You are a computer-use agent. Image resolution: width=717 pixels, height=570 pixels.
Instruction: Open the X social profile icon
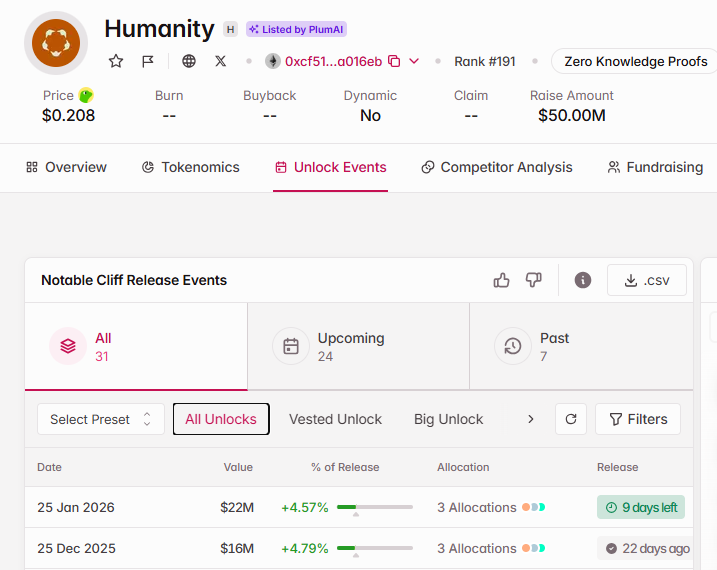tap(220, 61)
